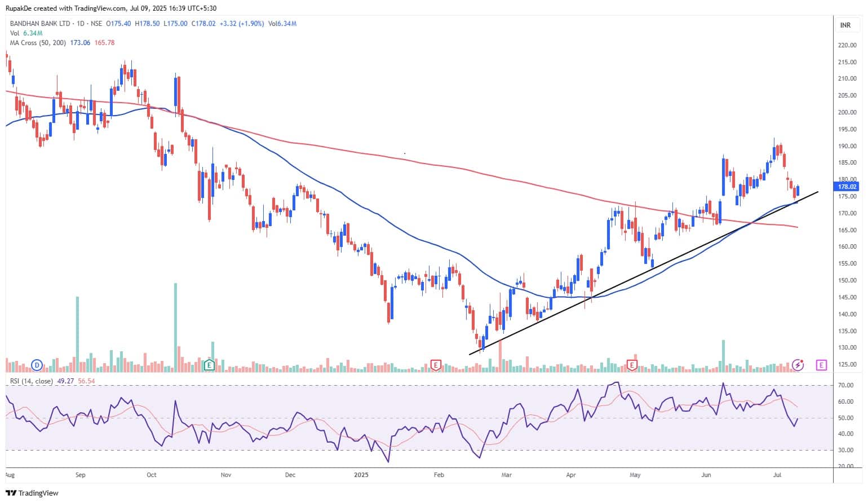Screen dimensions: 868x503
Task: Click the Nov label on time axis
Action: click(226, 475)
